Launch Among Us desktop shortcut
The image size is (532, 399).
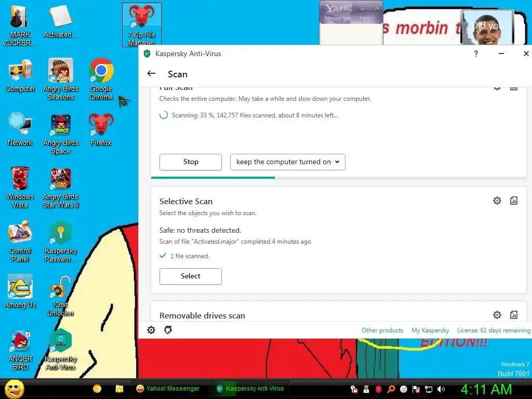click(20, 291)
